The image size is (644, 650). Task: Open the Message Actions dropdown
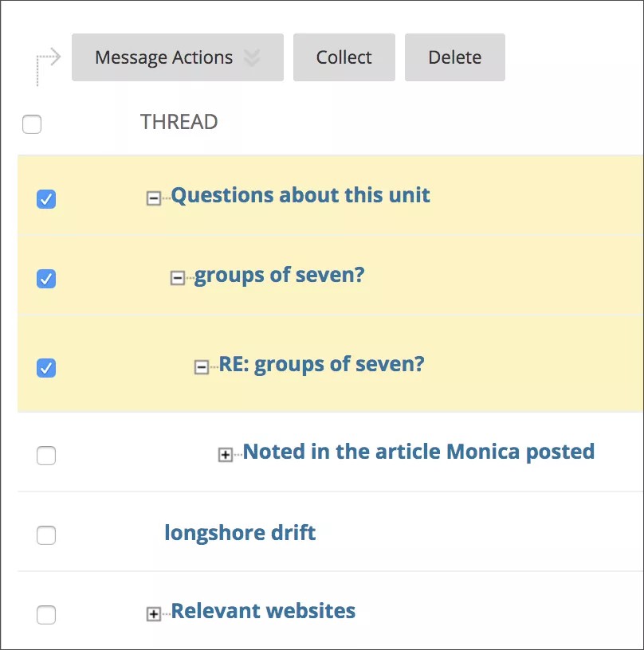coord(177,57)
